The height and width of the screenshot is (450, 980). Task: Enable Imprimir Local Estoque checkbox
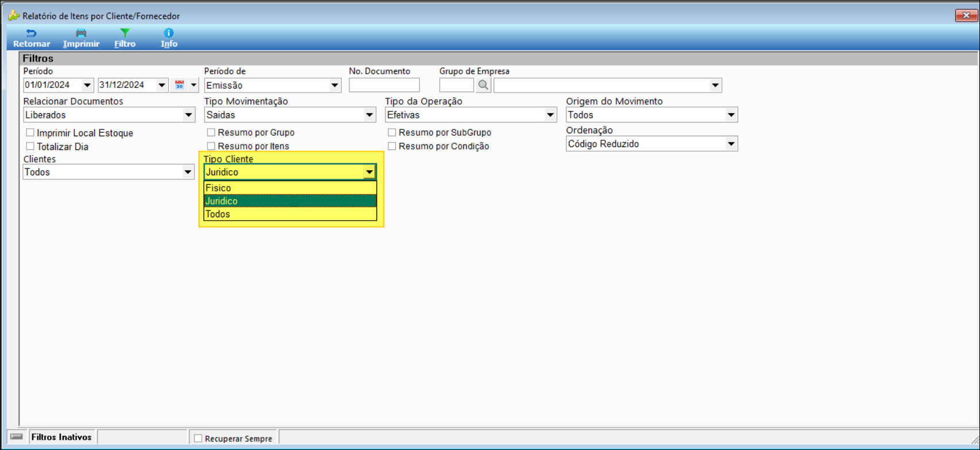pos(30,133)
